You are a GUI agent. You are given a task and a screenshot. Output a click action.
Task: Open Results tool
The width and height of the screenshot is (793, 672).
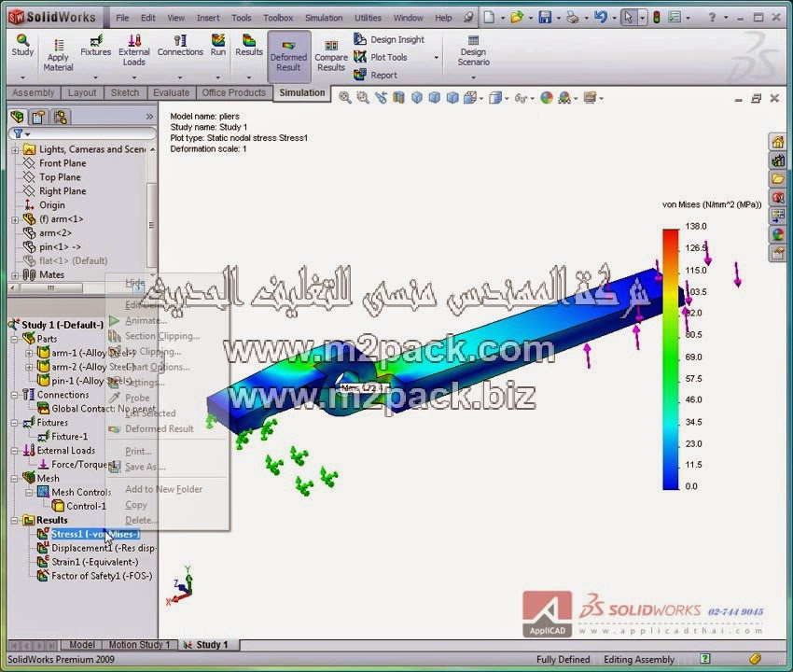(249, 46)
